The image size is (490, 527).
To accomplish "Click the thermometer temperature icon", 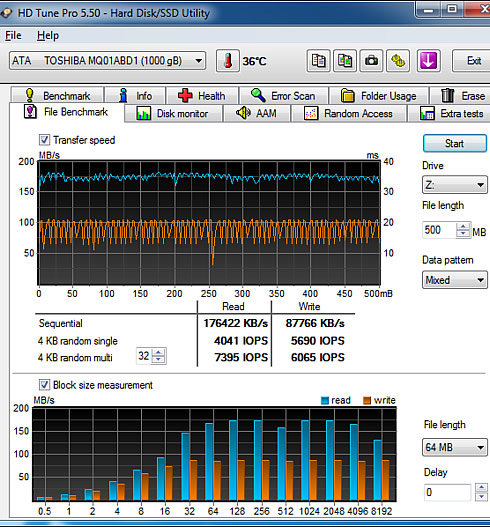I will point(228,61).
